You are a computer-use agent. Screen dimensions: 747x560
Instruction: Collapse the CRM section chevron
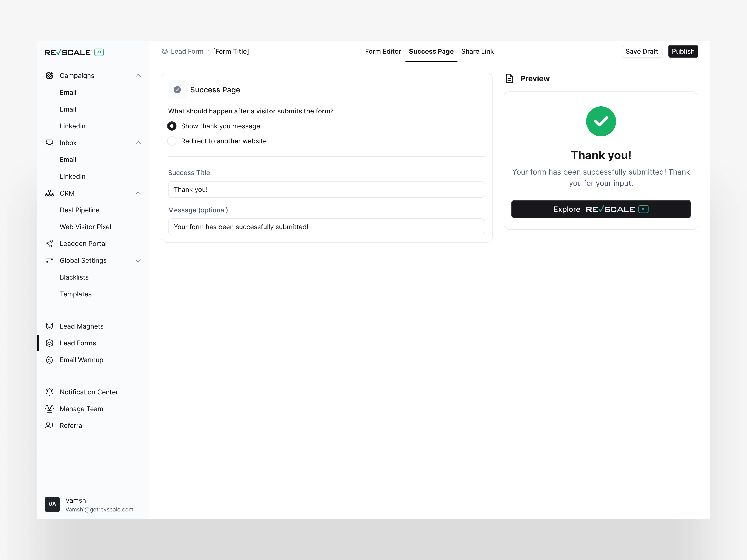point(138,193)
